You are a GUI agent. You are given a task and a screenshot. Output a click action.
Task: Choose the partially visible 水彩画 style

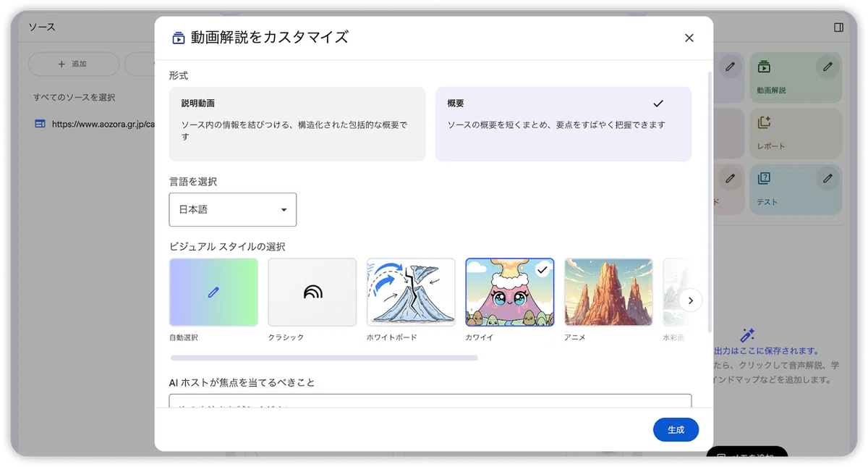coord(673,293)
